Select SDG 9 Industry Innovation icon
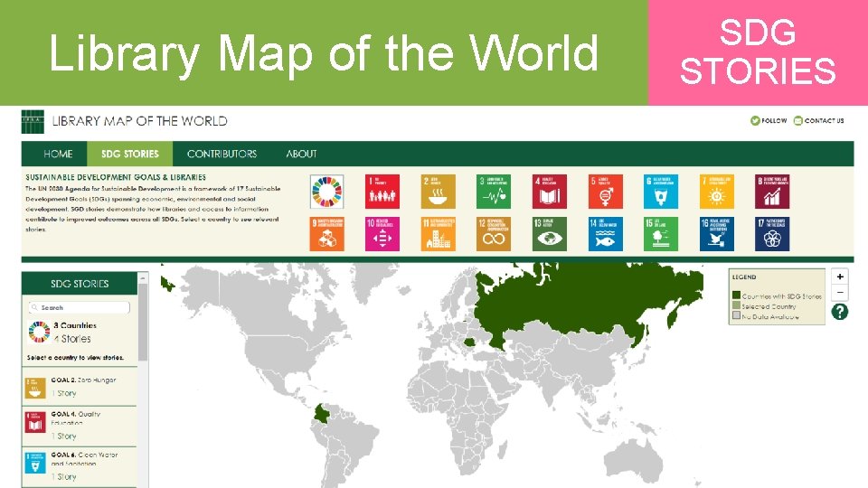The image size is (868, 488). 326,234
